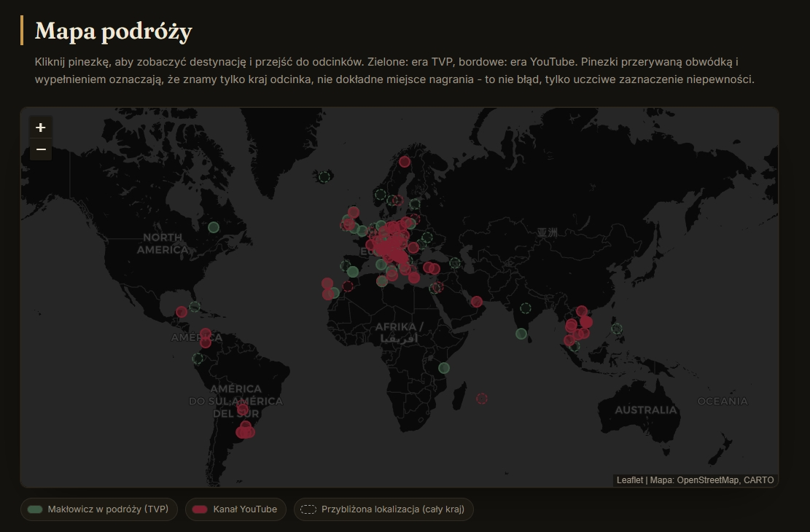
Task: Open the northernmost red pin in South America
Action: (x=206, y=334)
